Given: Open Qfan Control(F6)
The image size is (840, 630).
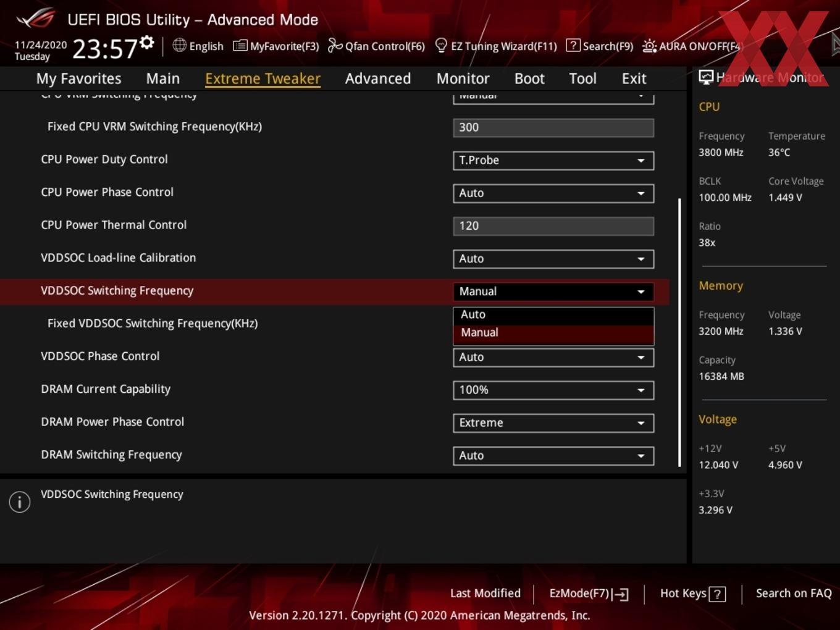Looking at the screenshot, I should (x=376, y=46).
